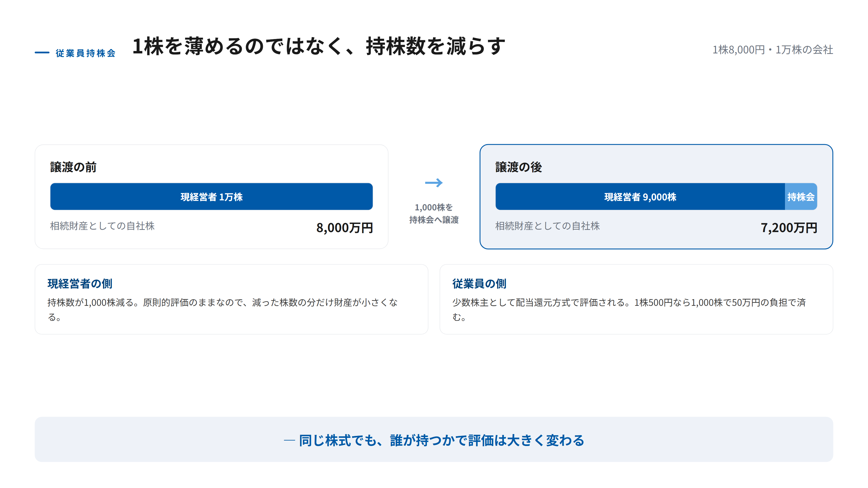Click the 現経営者の側 heading
868x488 pixels.
[x=80, y=284]
